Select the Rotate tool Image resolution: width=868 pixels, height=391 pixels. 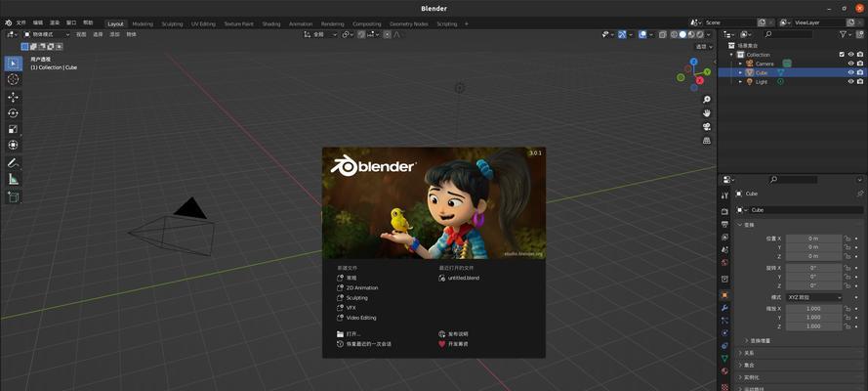pyautogui.click(x=14, y=113)
